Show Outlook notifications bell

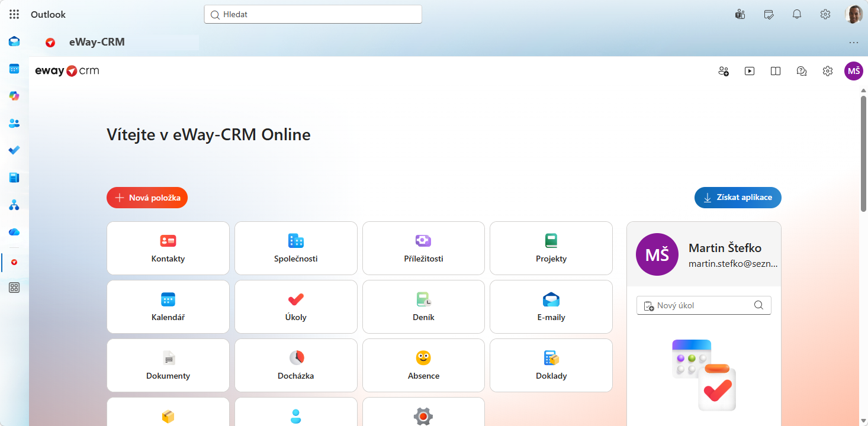click(797, 14)
